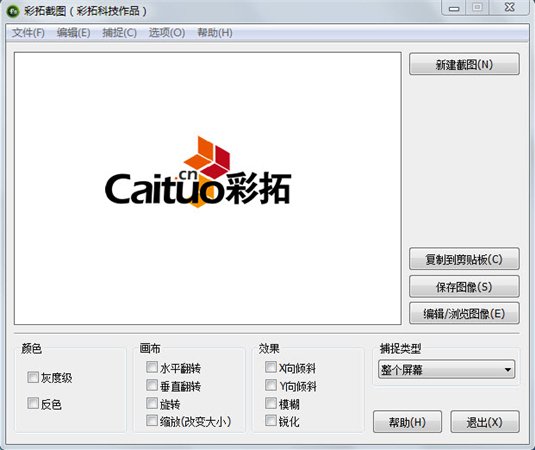
Task: Click the 保存图像(S) button
Action: (x=464, y=287)
